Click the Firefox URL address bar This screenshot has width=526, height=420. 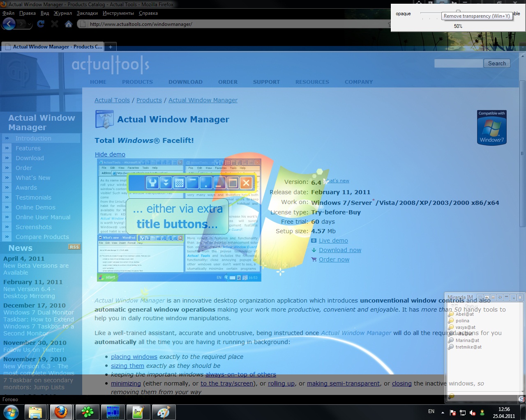(234, 24)
